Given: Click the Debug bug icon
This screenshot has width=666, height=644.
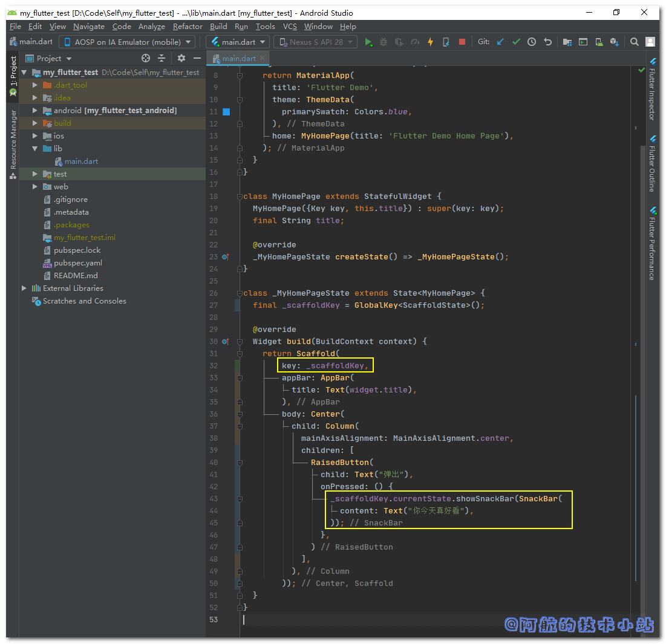Looking at the screenshot, I should click(x=384, y=42).
